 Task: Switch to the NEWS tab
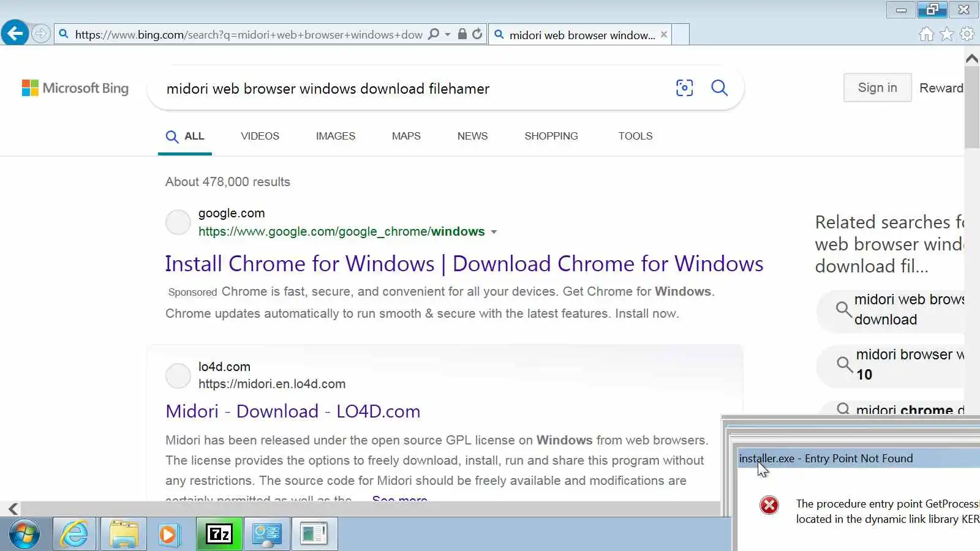(472, 136)
